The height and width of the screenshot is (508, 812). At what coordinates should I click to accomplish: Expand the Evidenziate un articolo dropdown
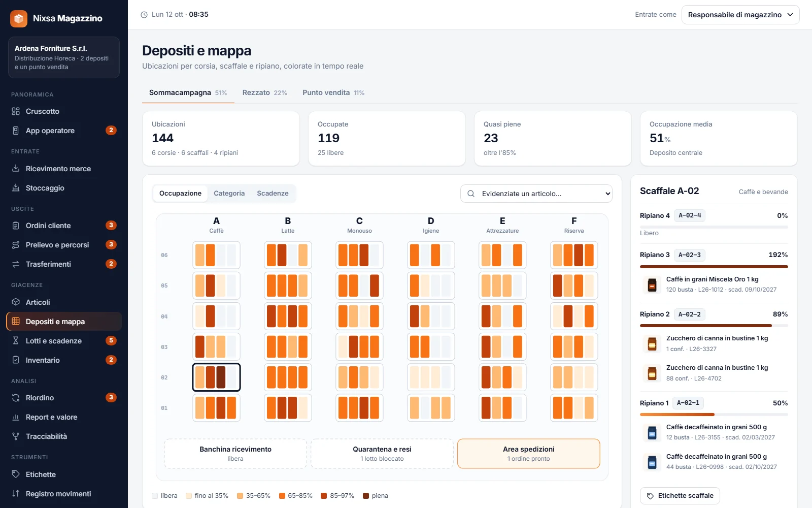[x=536, y=194]
